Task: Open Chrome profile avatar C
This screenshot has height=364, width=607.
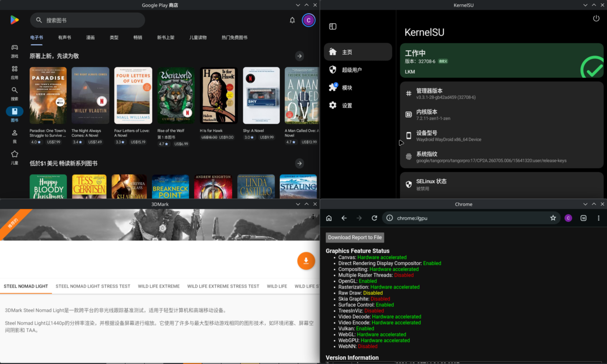Action: coord(568,218)
